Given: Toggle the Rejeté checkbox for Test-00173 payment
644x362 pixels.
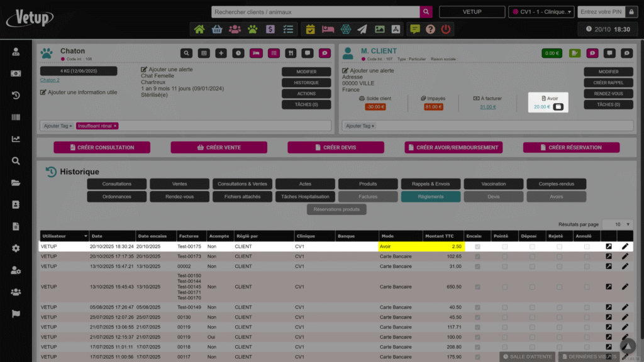Looking at the screenshot, I should [x=559, y=256].
